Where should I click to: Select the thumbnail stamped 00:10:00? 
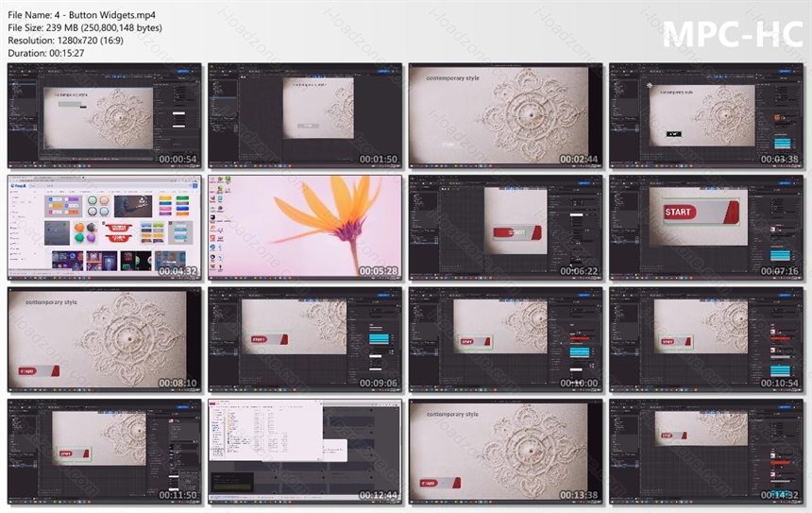click(506, 340)
